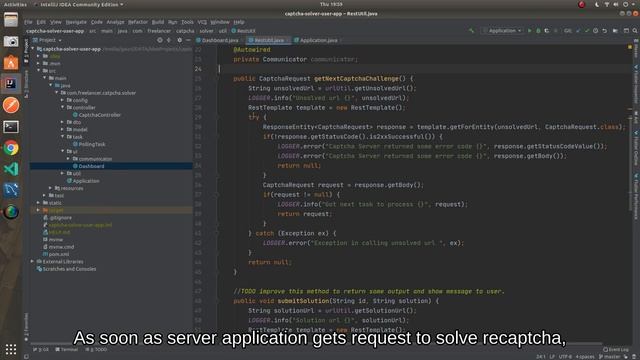Click the Build project hammer icon
This screenshot has width=640, height=360.
pos(471,31)
